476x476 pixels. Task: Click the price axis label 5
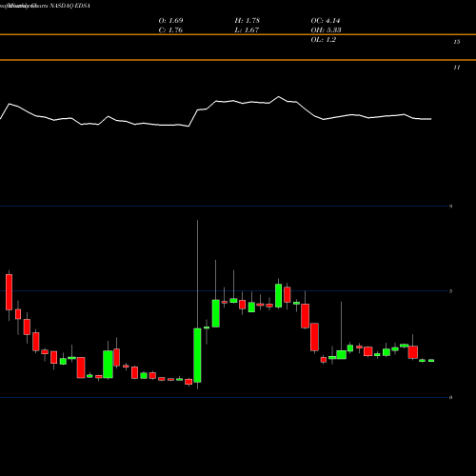(450, 291)
